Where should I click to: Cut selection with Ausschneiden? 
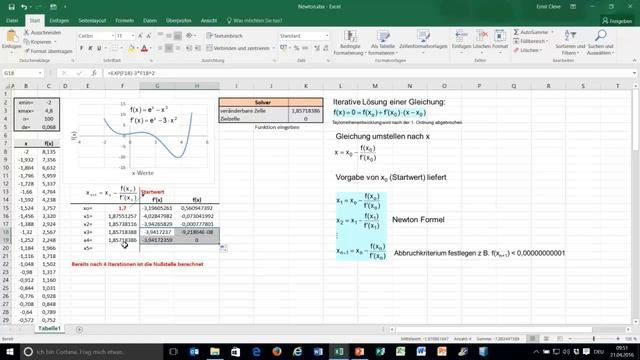(x=42, y=32)
